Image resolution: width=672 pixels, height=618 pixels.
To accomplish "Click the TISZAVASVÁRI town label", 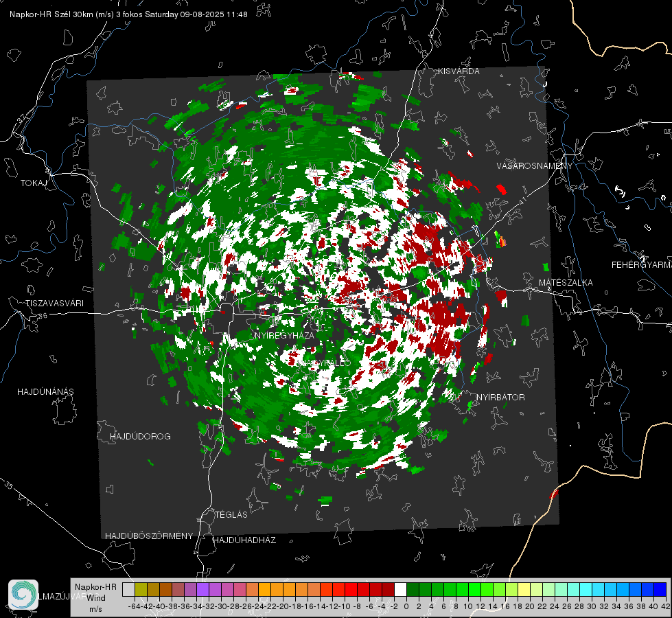I will click(x=54, y=304).
